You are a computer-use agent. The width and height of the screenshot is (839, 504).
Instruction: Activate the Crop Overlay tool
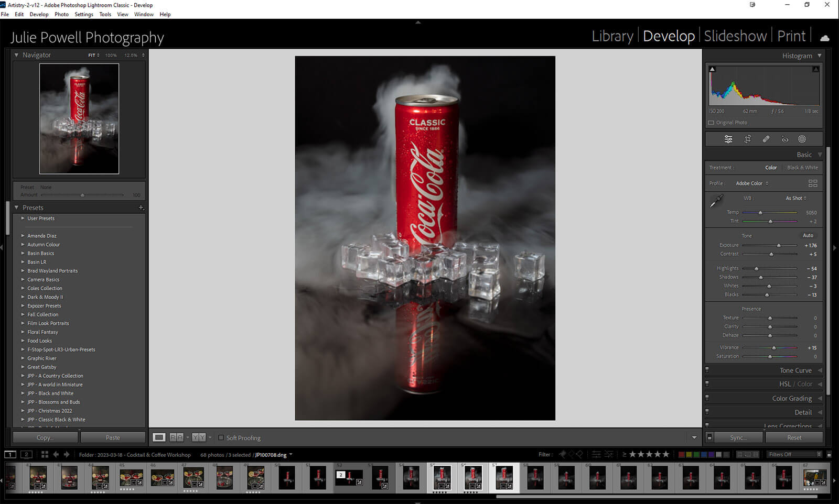(x=748, y=139)
